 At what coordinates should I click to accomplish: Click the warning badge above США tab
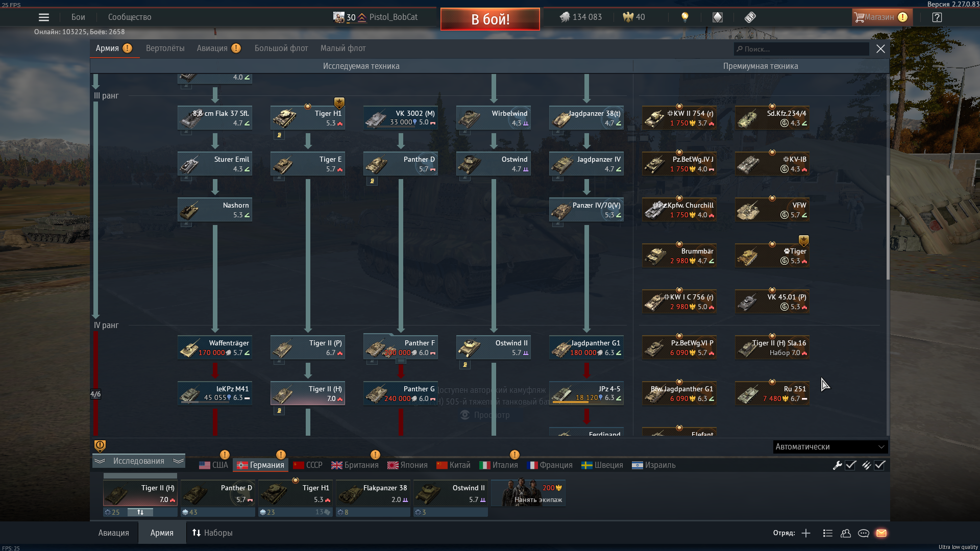225,455
